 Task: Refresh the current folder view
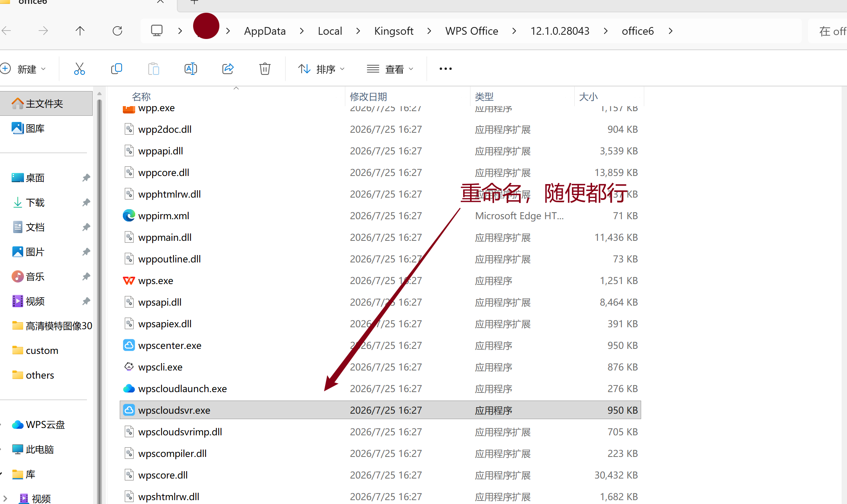tap(117, 31)
